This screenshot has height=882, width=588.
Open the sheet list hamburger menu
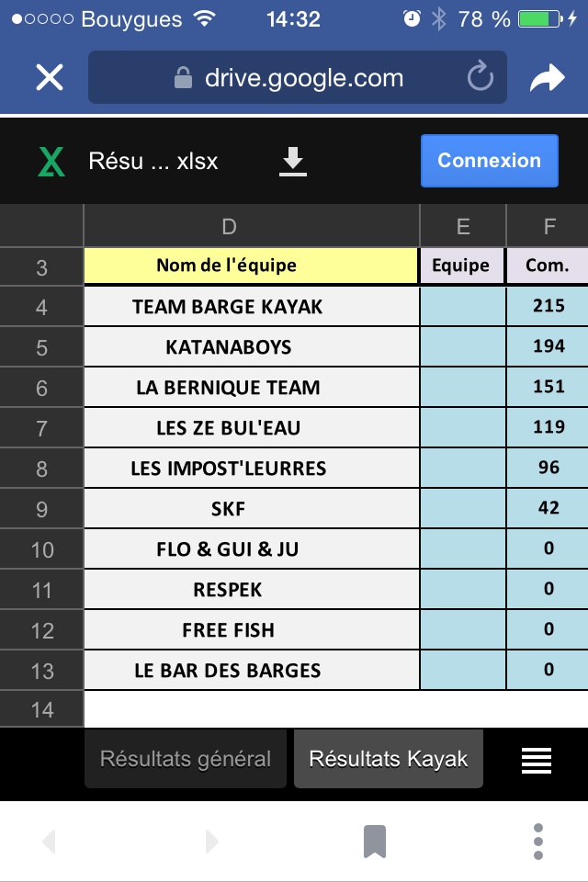(x=537, y=760)
